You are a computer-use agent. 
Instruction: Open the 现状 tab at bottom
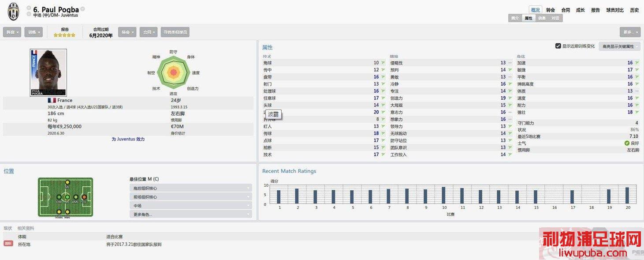point(8,228)
